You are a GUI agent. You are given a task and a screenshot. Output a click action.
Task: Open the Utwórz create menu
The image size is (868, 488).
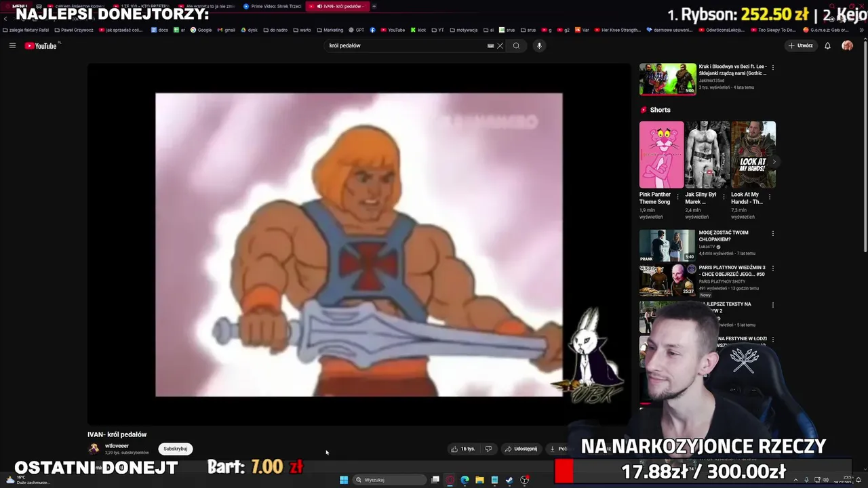pyautogui.click(x=801, y=45)
